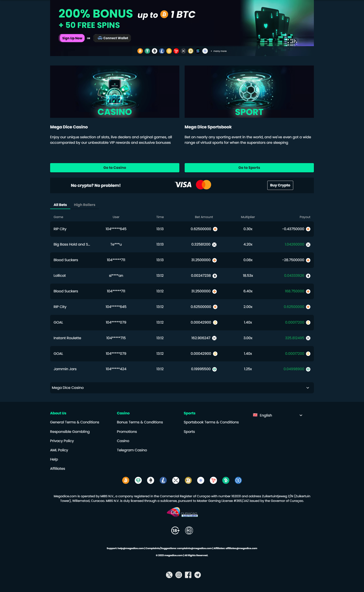Open the English language dropdown
This screenshot has width=364, height=592.
coord(277,415)
